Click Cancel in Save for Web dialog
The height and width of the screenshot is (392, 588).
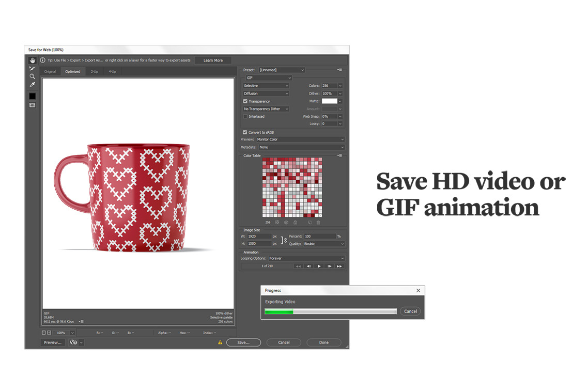click(284, 342)
